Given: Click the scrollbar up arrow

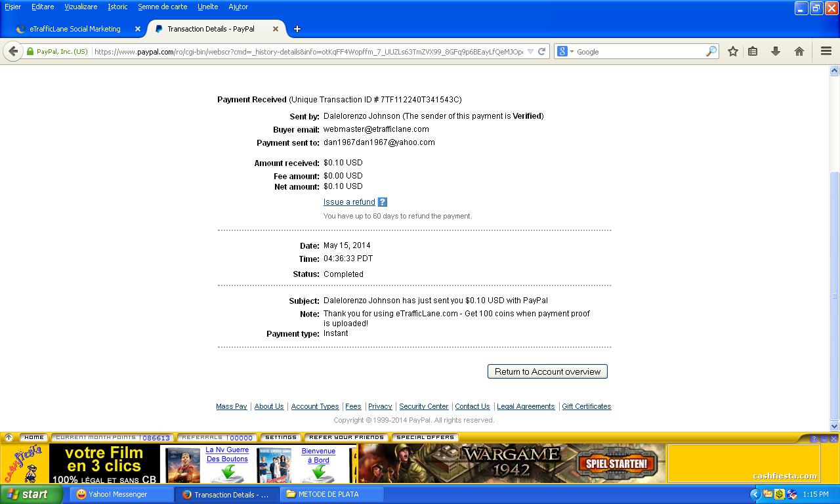Looking at the screenshot, I should point(834,70).
